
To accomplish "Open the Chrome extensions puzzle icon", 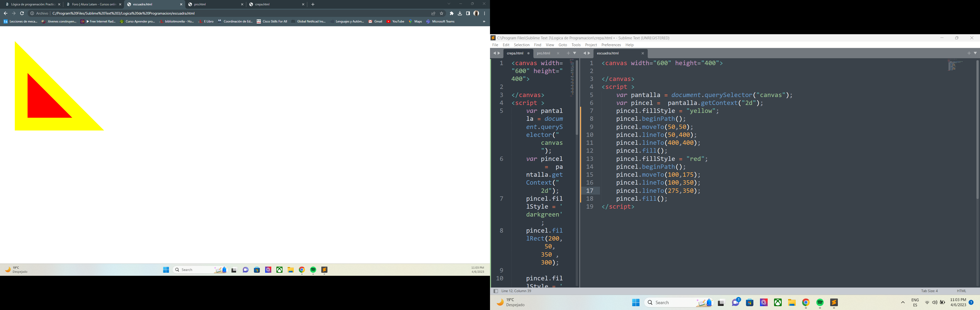I will pos(451,13).
